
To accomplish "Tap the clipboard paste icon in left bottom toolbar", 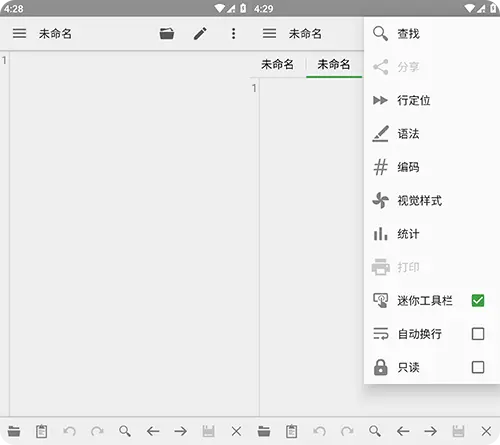I will click(x=41, y=431).
